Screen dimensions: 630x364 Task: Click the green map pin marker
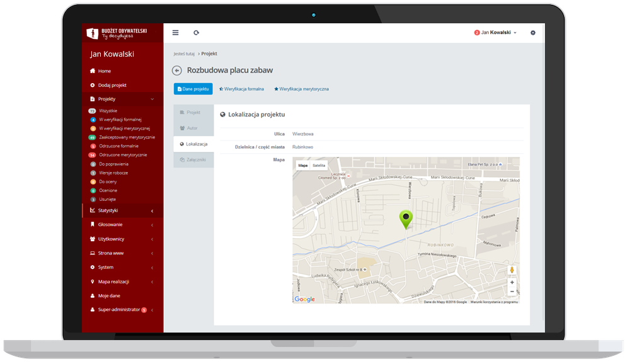coord(406,219)
